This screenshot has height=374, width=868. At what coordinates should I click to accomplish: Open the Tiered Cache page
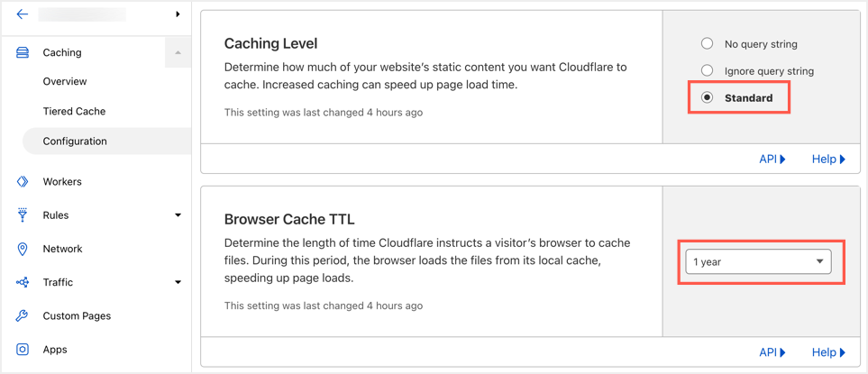click(x=74, y=111)
